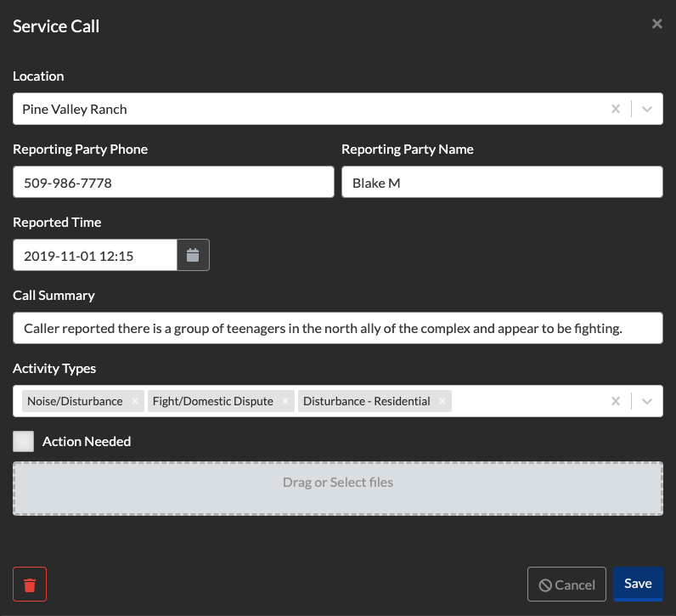This screenshot has width=676, height=616.
Task: Cancel editing the service call
Action: click(566, 584)
